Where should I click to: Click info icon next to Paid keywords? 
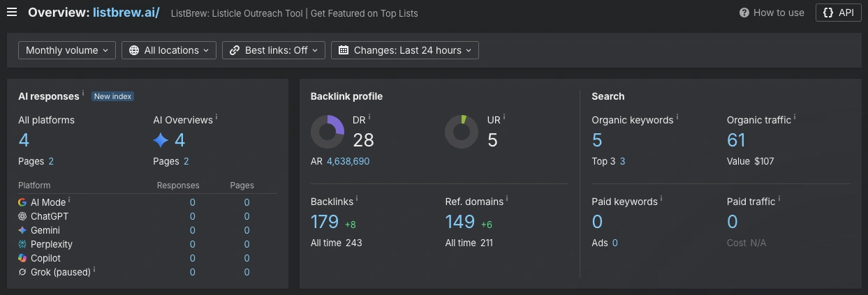click(x=661, y=199)
